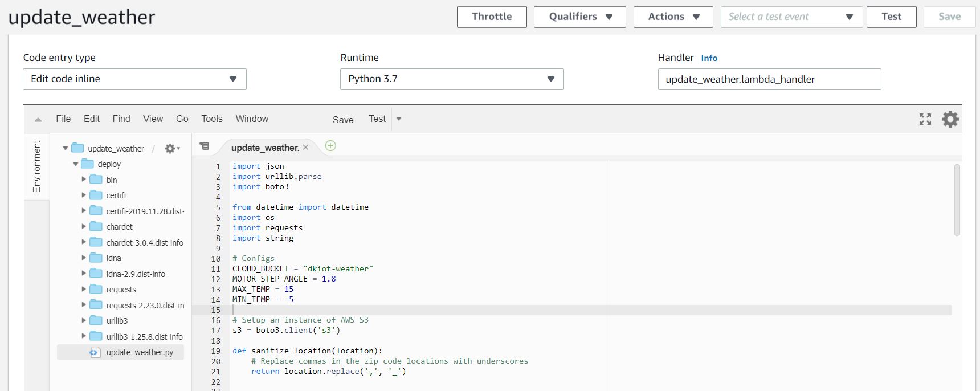Select the update_weather.py file in tree
Viewport: 980px width, 391px height.
pyautogui.click(x=140, y=352)
